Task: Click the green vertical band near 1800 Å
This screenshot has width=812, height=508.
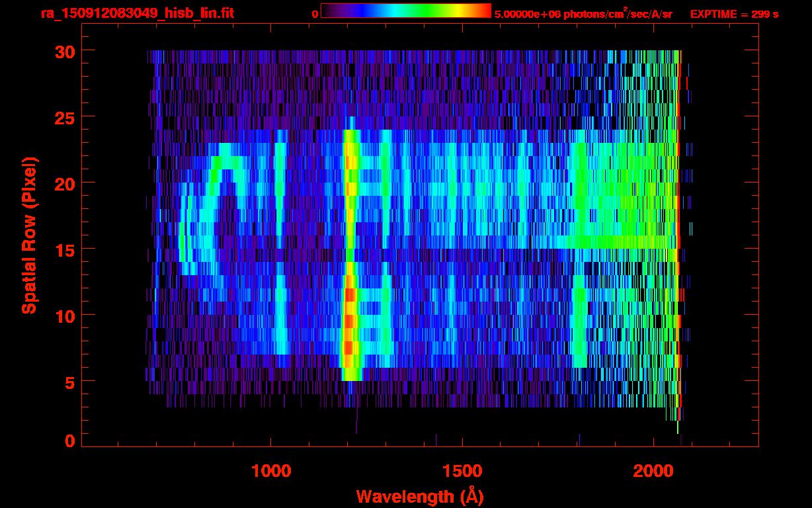Action: click(579, 311)
